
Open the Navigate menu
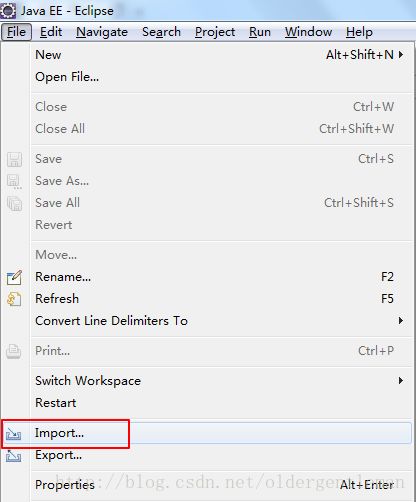click(102, 32)
